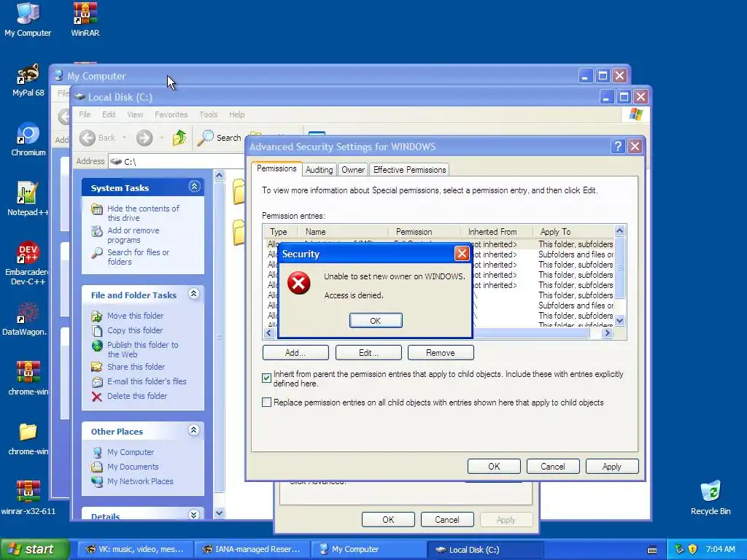Screen dimensions: 747x560
Task: Click permission list scroll down arrow
Action: pyautogui.click(x=620, y=321)
